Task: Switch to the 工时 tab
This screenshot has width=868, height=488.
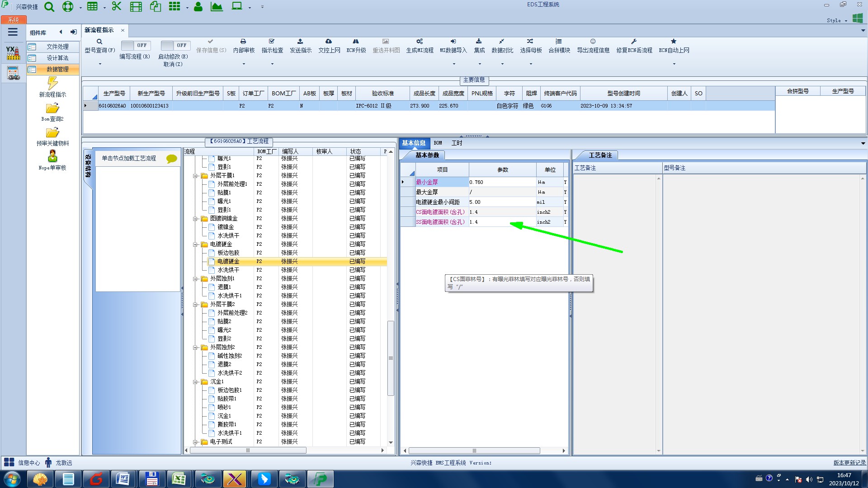Action: (457, 143)
